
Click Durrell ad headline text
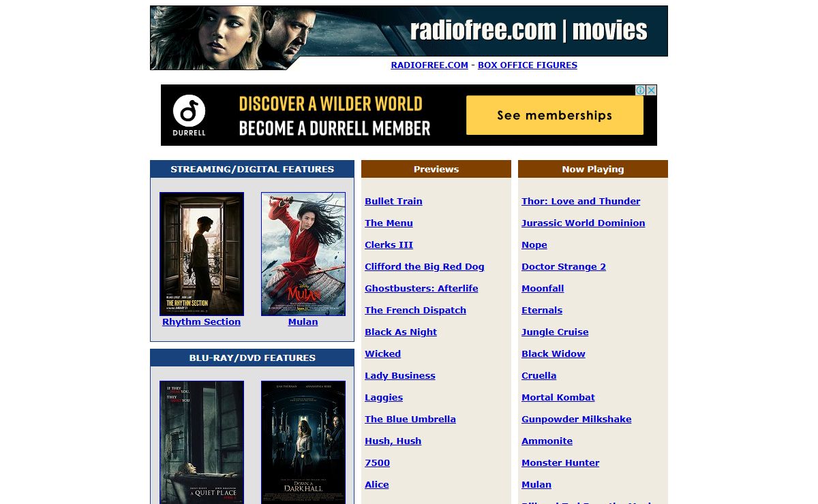click(x=334, y=115)
